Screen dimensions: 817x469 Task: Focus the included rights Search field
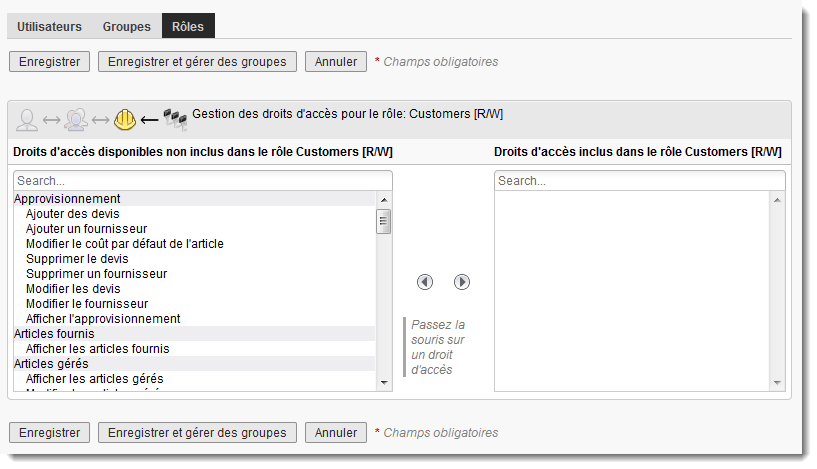[x=639, y=181]
